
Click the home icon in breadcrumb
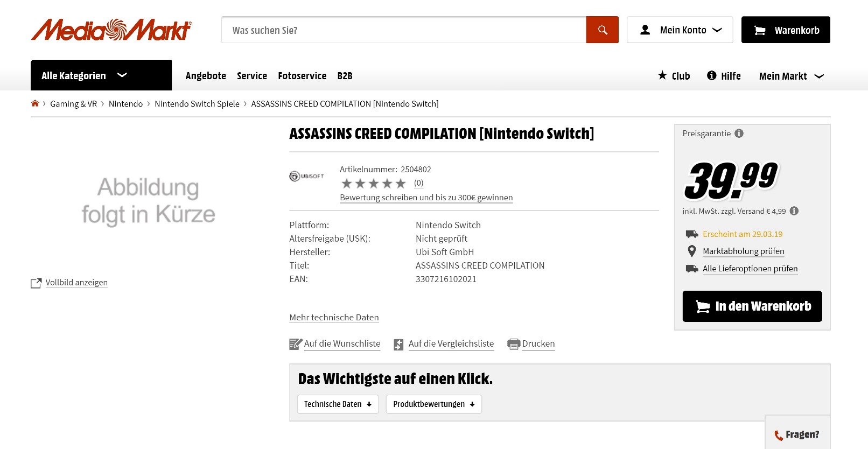click(35, 103)
